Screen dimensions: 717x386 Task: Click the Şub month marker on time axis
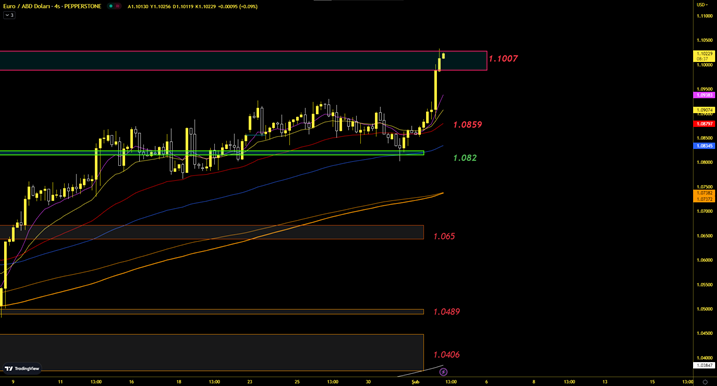(x=415, y=381)
